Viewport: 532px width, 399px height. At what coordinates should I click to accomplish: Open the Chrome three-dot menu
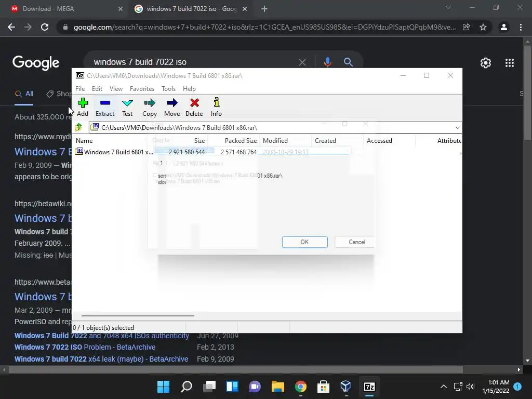521,27
